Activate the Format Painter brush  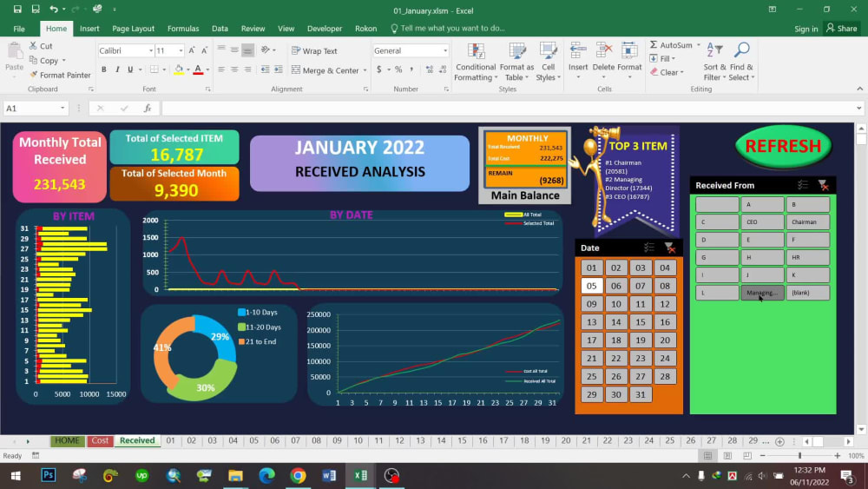[60, 75]
